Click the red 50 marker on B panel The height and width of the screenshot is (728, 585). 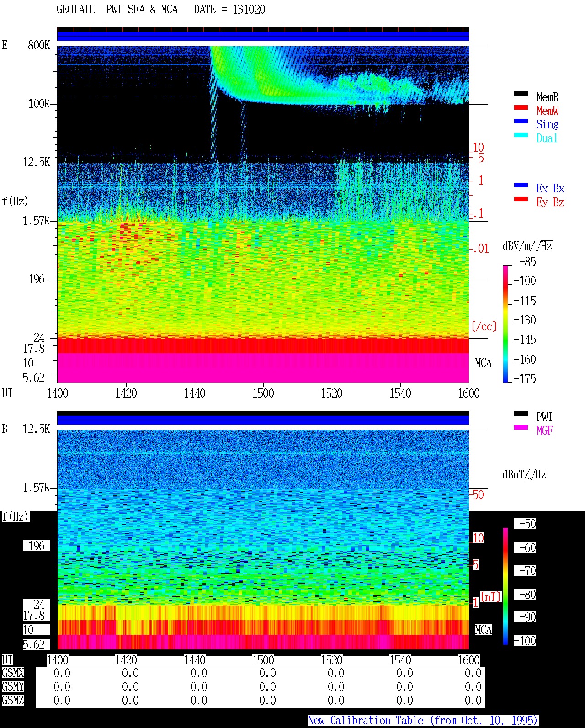coord(478,494)
